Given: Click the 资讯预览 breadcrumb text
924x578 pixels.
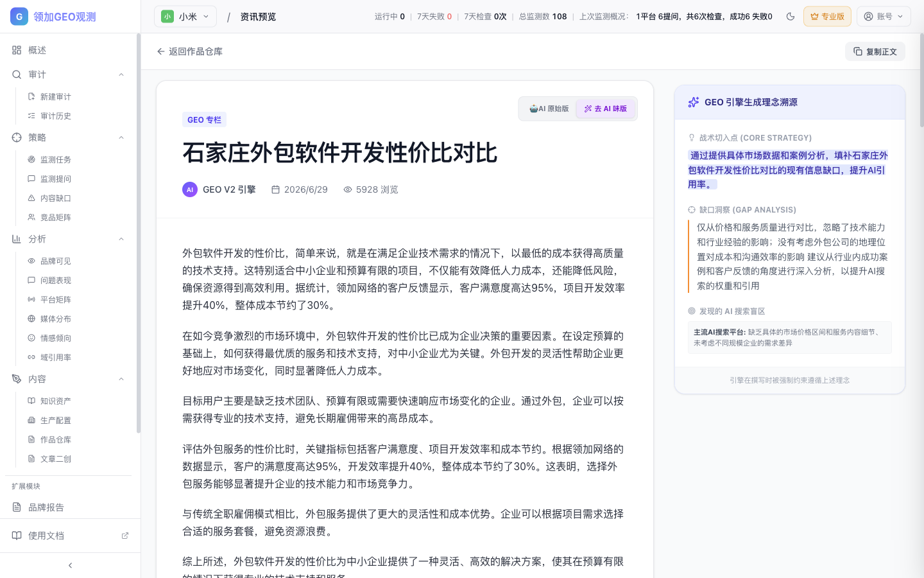Looking at the screenshot, I should [258, 17].
